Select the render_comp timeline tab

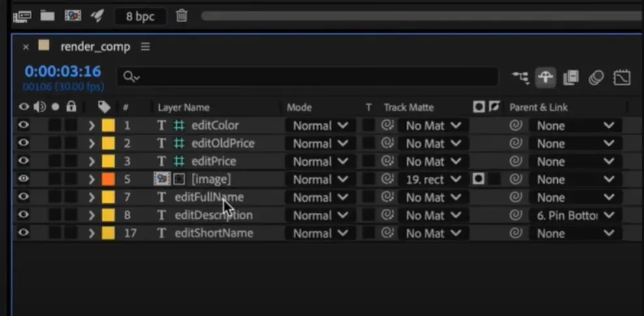click(x=95, y=47)
